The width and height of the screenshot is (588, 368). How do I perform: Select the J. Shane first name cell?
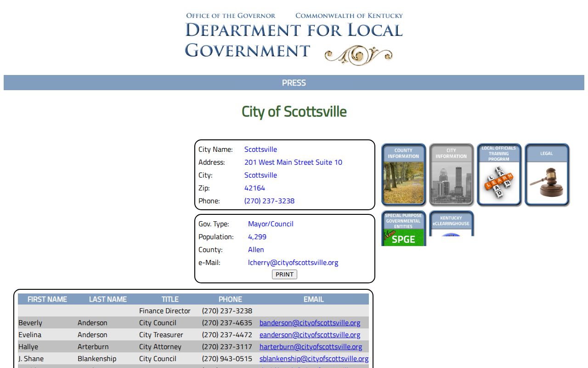[31, 359]
